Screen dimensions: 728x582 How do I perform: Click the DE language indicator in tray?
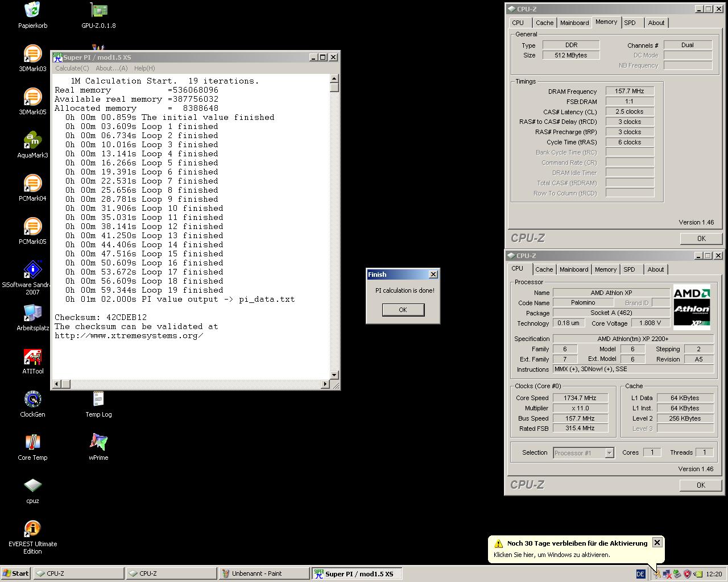[640, 574]
